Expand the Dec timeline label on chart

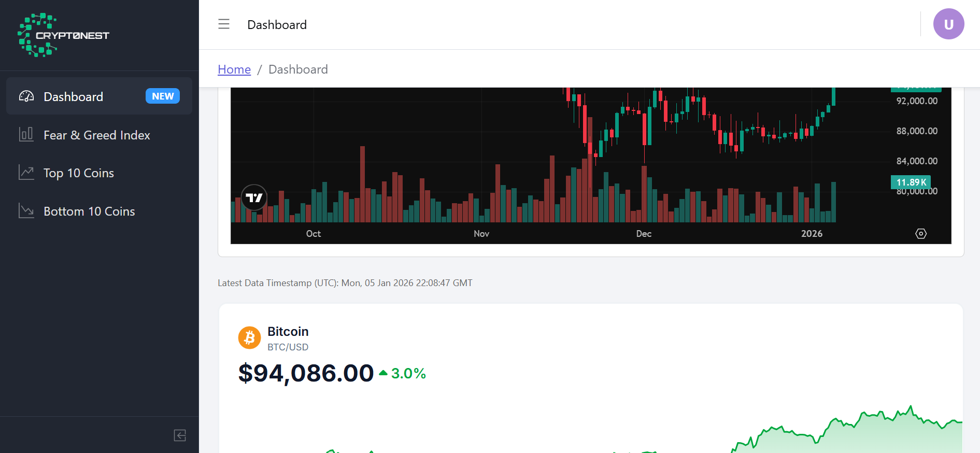click(x=643, y=234)
